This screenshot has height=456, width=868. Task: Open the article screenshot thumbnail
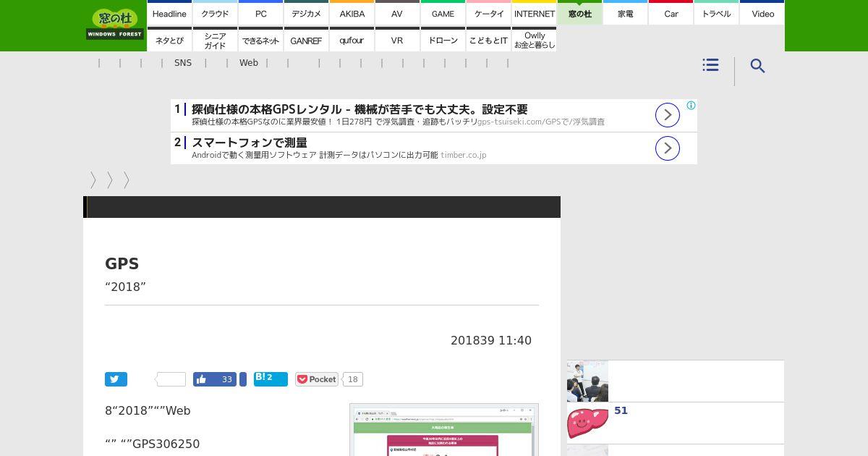coord(444,430)
